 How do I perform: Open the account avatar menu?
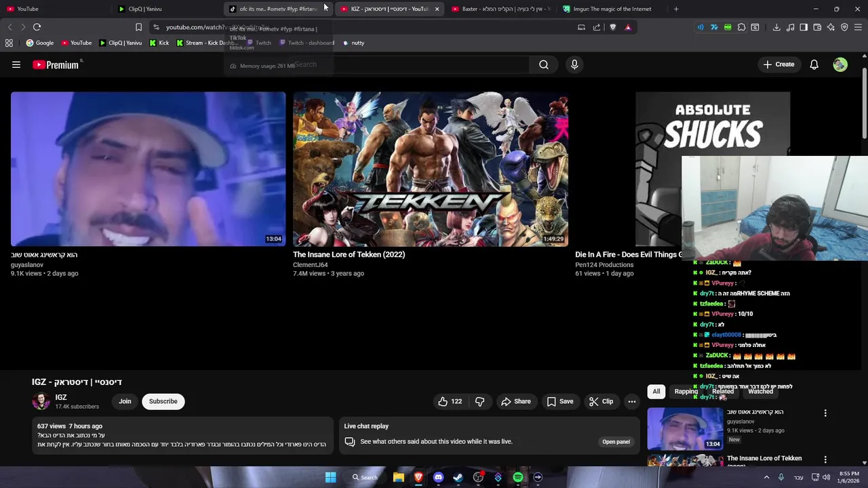840,64
